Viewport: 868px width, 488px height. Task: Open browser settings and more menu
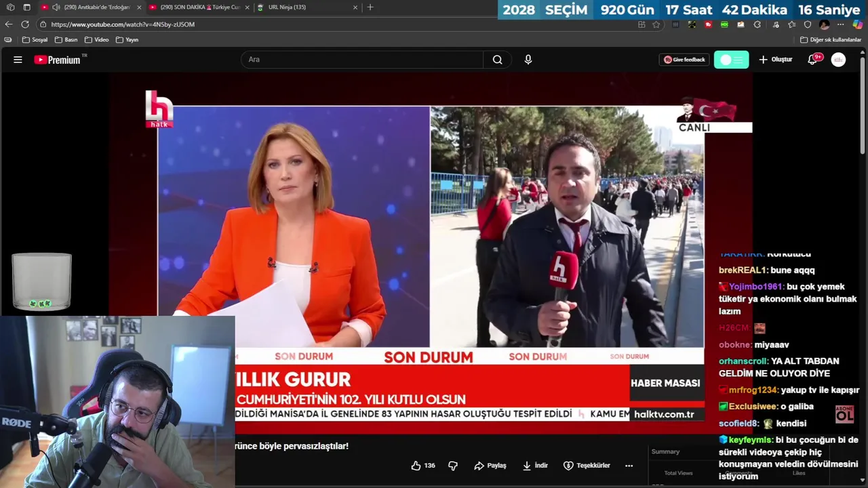840,24
